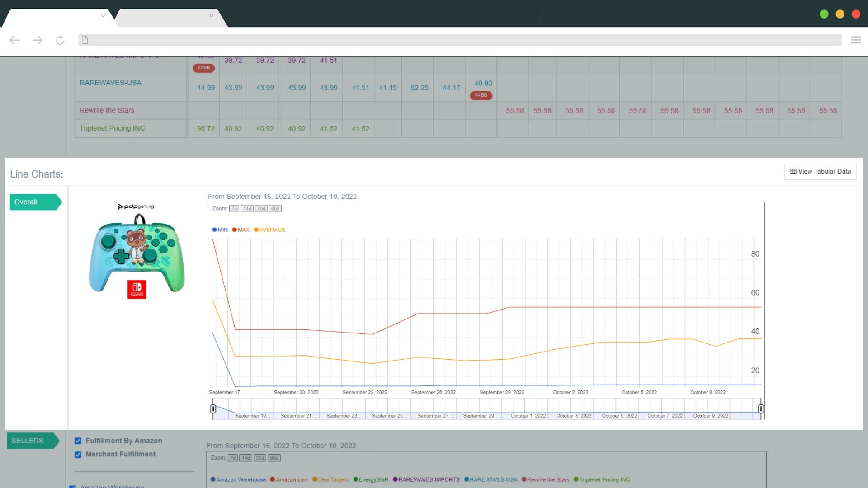Select the SELLERS chart tab
868x488 pixels.
(x=33, y=441)
